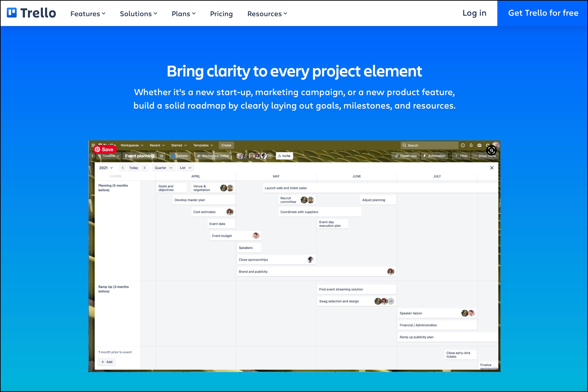Screen dimensions: 588x392
Task: Open the app switcher grid icon
Action: 93,145
